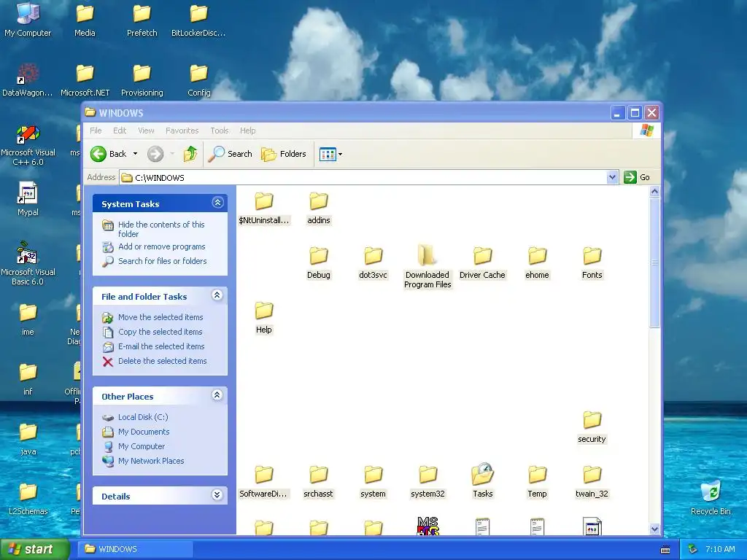This screenshot has width=747, height=560.
Task: Click the scrollbar up arrow in WINDOWS
Action: coord(654,192)
